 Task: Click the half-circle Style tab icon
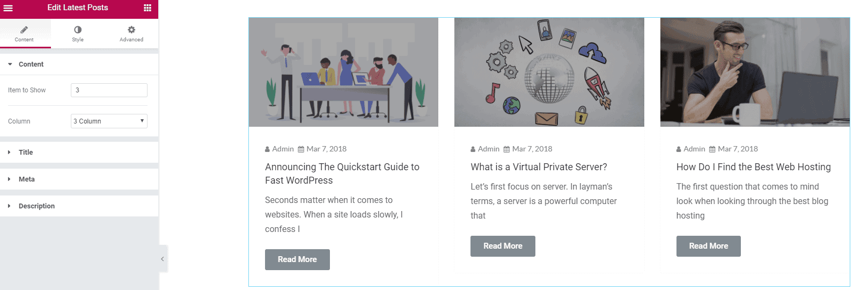click(78, 30)
